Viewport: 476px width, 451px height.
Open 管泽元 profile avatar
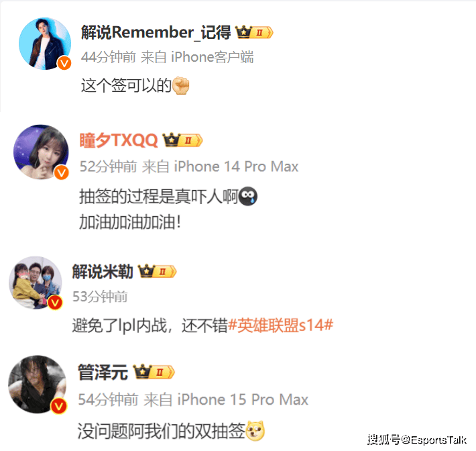pyautogui.click(x=37, y=385)
